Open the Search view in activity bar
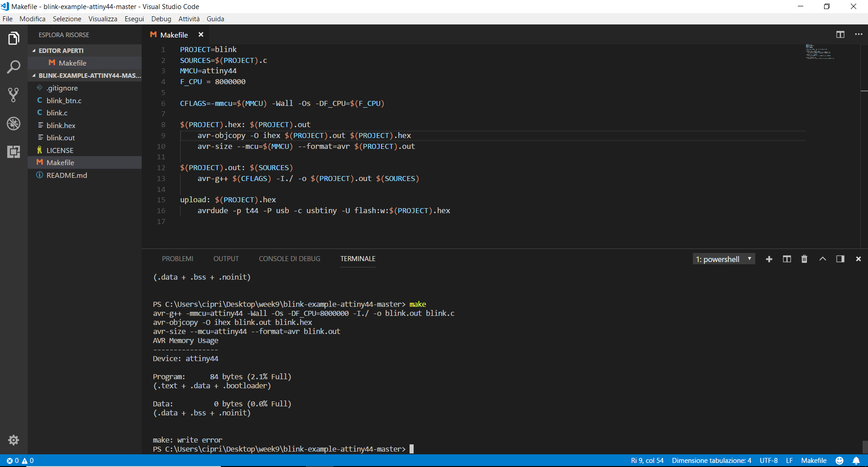 14,67
